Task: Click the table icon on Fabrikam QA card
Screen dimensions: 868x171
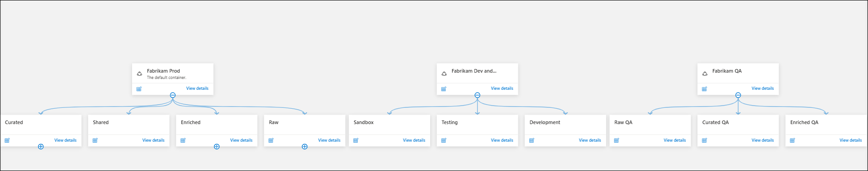Action: click(705, 89)
